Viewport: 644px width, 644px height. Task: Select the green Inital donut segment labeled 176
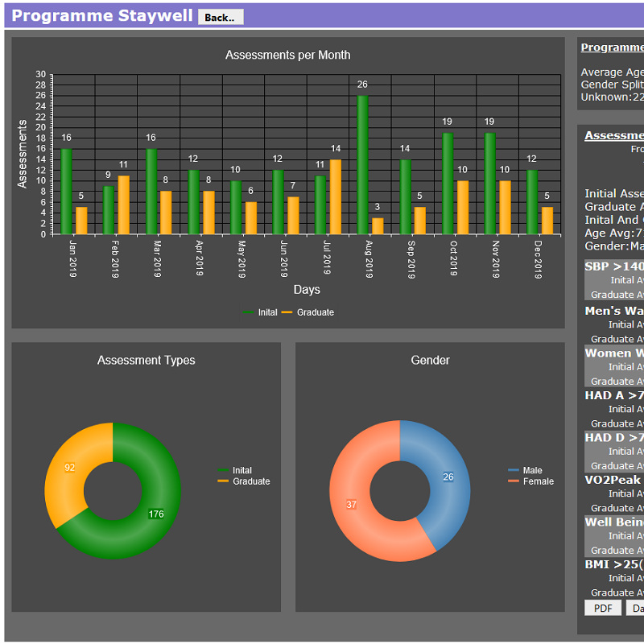(153, 515)
